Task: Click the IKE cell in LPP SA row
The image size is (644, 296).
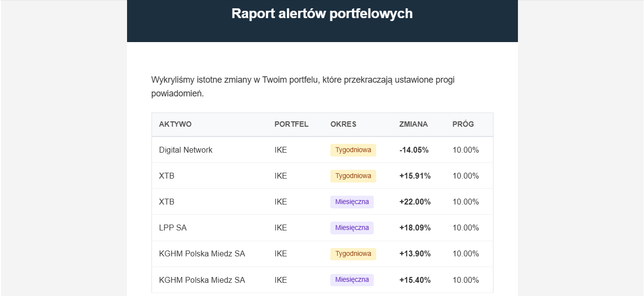Action: 280,228
